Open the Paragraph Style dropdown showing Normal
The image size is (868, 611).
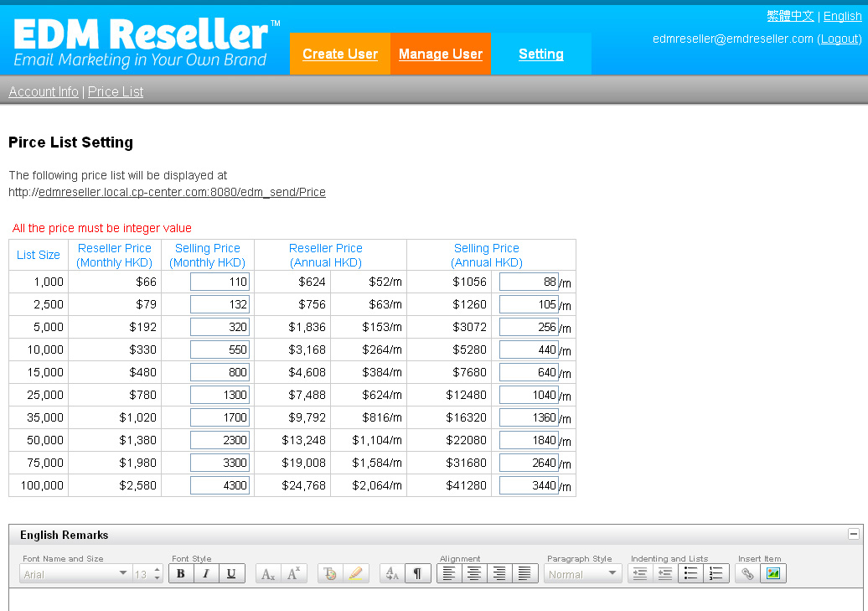click(x=583, y=574)
